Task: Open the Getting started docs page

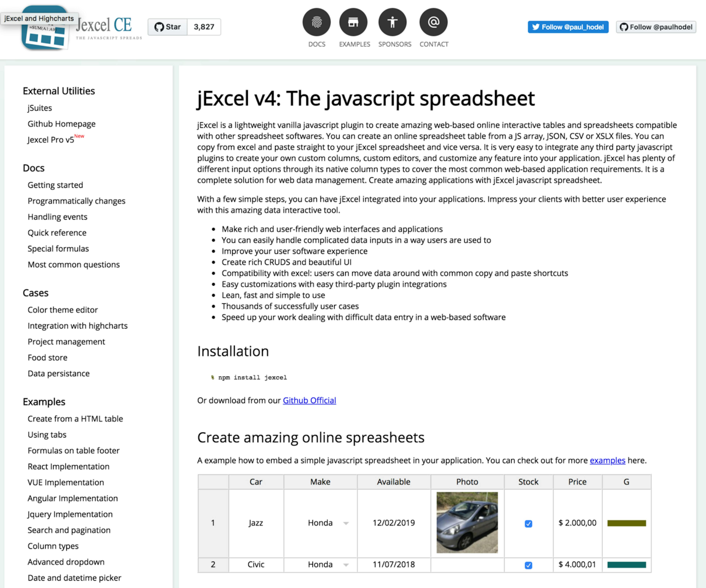Action: click(55, 185)
